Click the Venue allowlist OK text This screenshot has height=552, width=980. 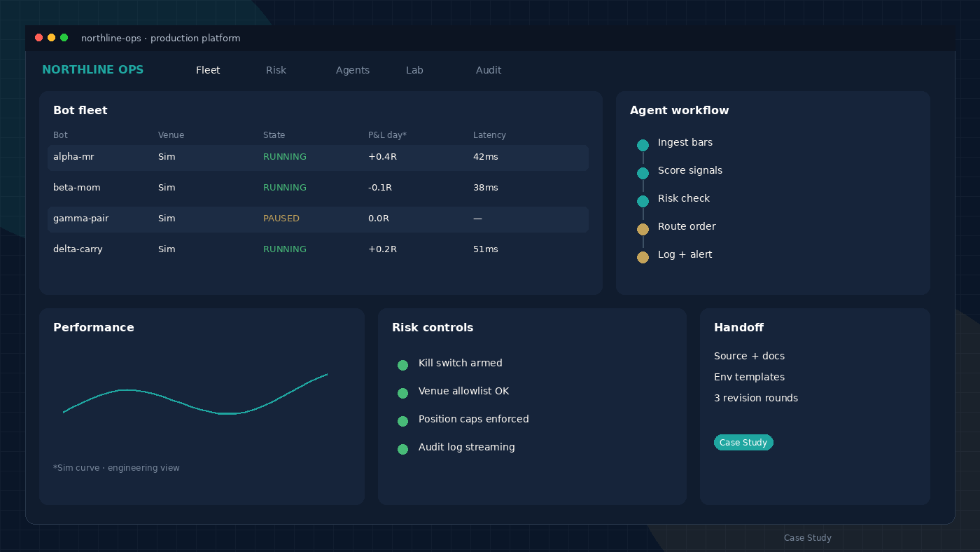coord(464,391)
